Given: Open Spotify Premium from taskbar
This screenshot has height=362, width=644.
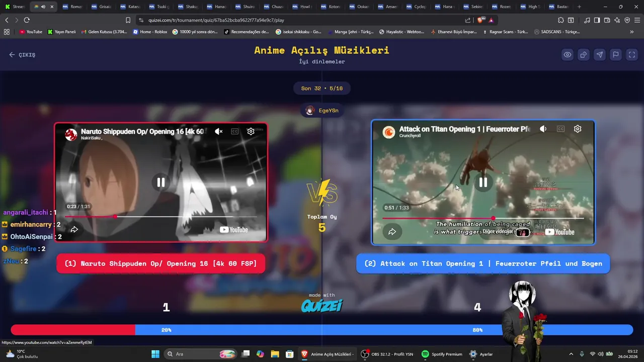Looking at the screenshot, I should [x=441, y=354].
